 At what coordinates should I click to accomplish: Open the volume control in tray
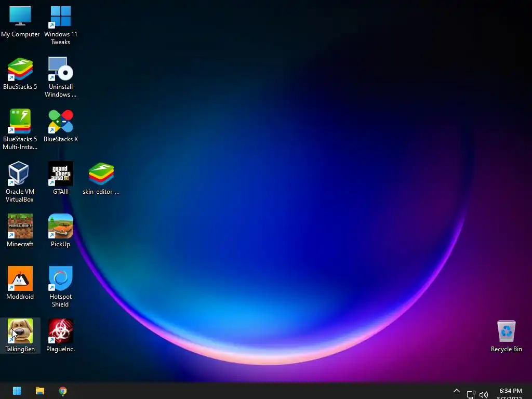pyautogui.click(x=484, y=395)
